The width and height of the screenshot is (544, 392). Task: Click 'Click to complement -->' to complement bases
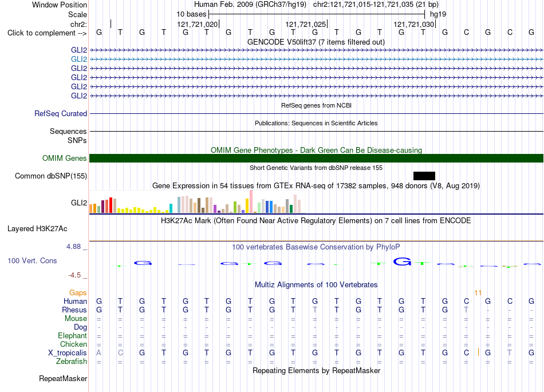point(47,33)
